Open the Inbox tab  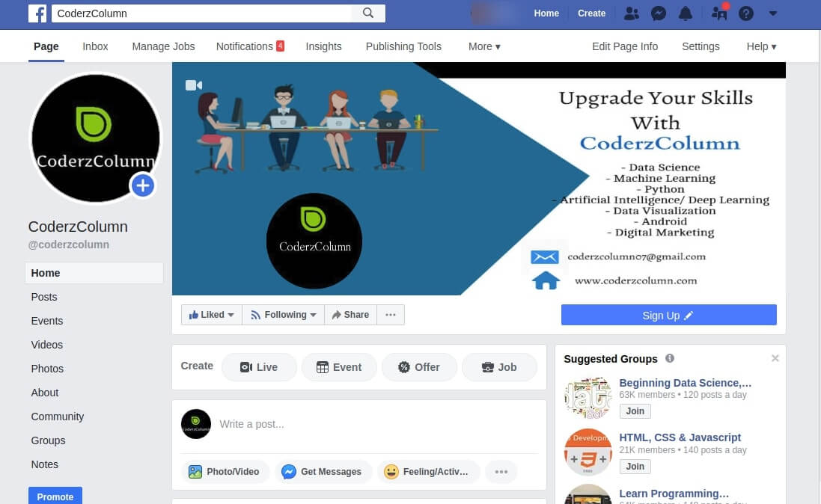(x=95, y=46)
